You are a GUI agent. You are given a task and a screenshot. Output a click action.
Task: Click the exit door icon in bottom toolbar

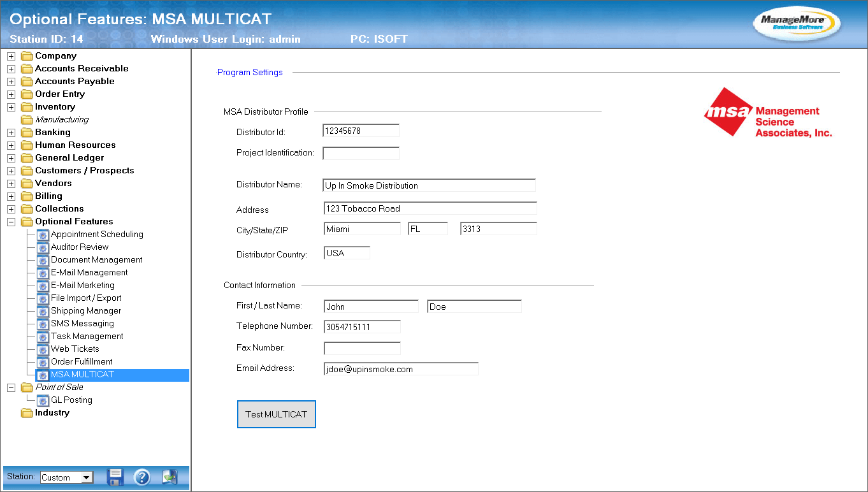(x=170, y=477)
